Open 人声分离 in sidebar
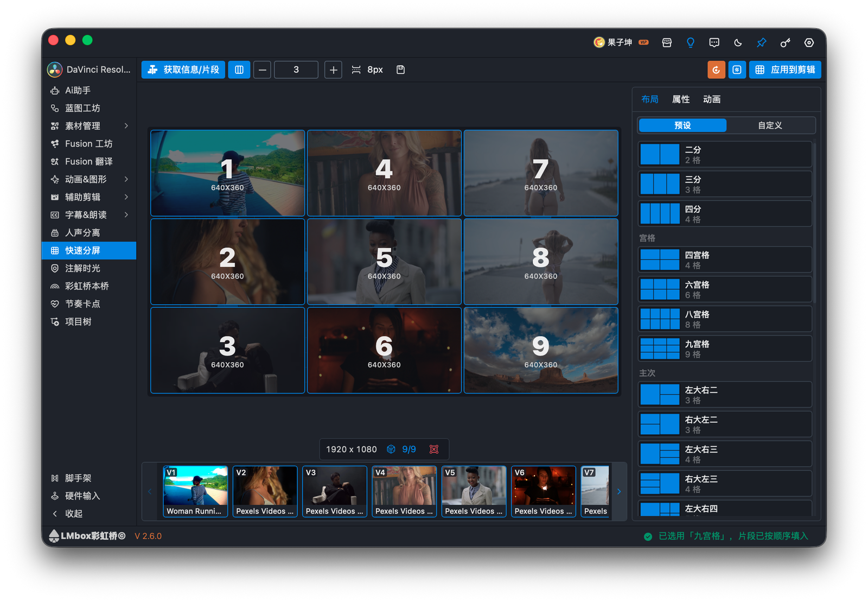This screenshot has width=868, height=602. point(89,232)
